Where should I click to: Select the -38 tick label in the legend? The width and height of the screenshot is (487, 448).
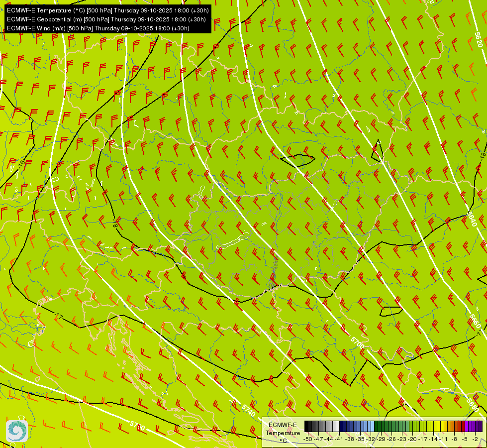click(x=349, y=440)
